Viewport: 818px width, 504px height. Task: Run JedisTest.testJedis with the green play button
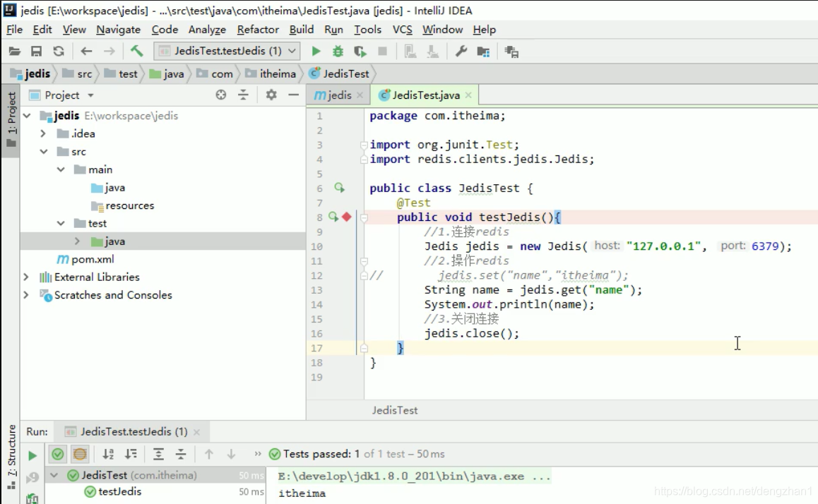click(316, 51)
